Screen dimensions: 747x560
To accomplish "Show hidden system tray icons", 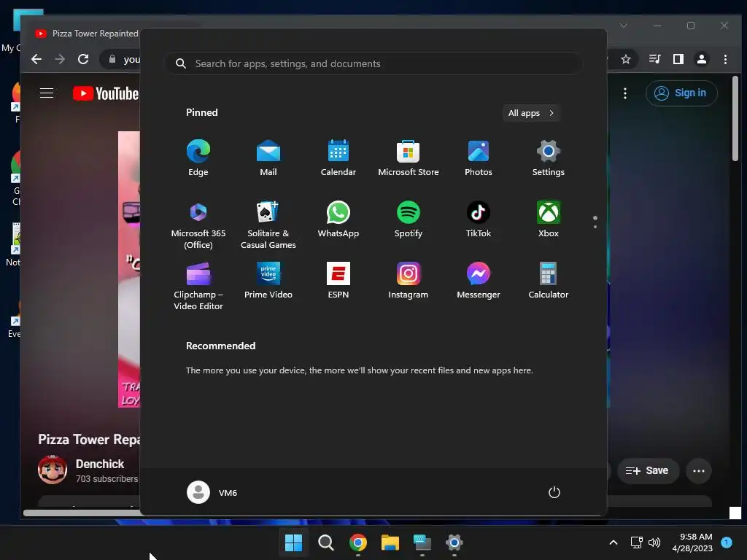I will [x=614, y=542].
